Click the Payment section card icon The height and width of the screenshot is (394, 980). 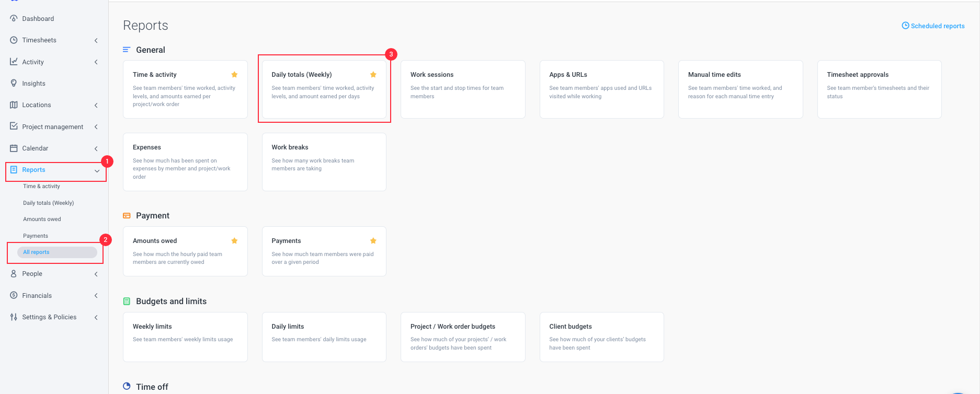(127, 215)
